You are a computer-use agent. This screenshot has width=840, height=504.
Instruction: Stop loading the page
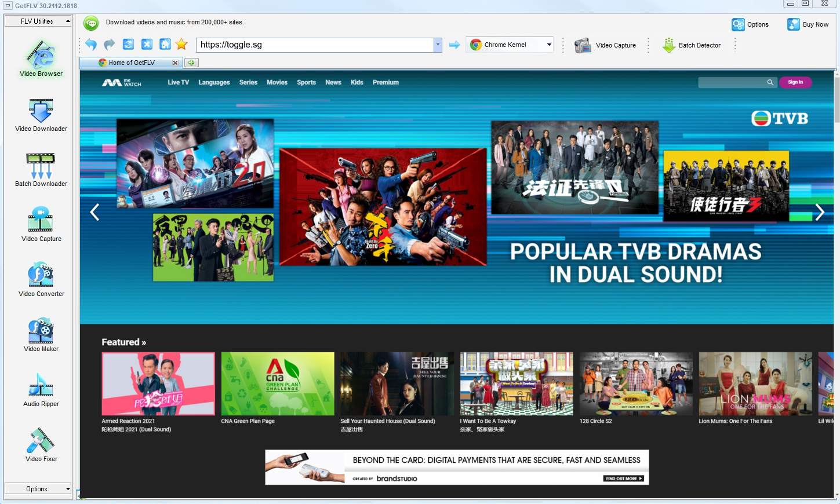click(147, 45)
